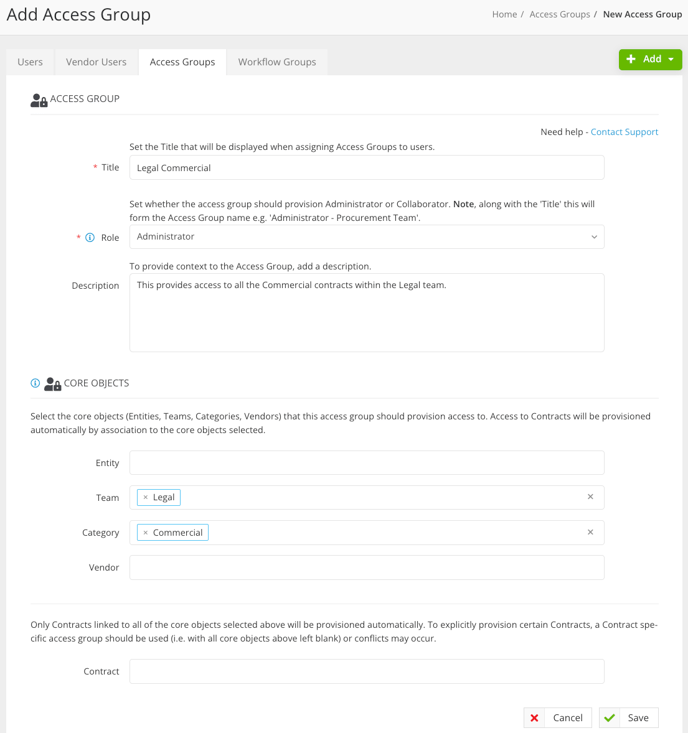Open the Vendor Users tab
Image resolution: width=688 pixels, height=733 pixels.
point(96,62)
